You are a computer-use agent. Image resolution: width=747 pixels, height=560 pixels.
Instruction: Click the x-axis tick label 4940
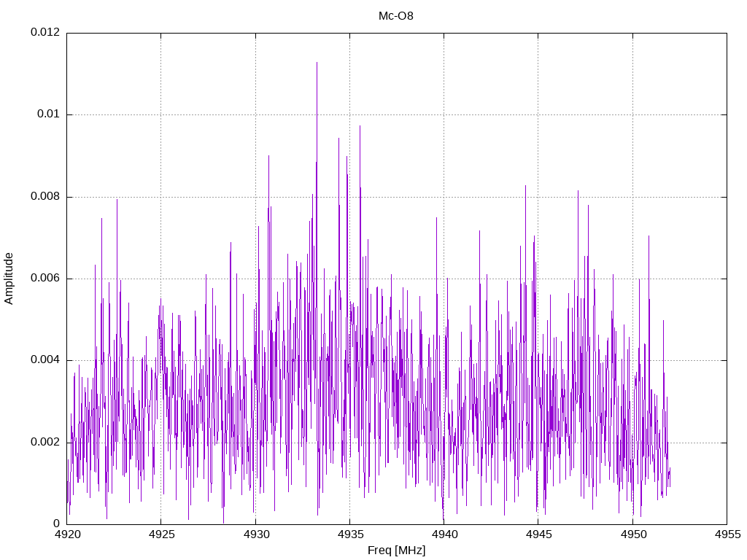pos(444,534)
